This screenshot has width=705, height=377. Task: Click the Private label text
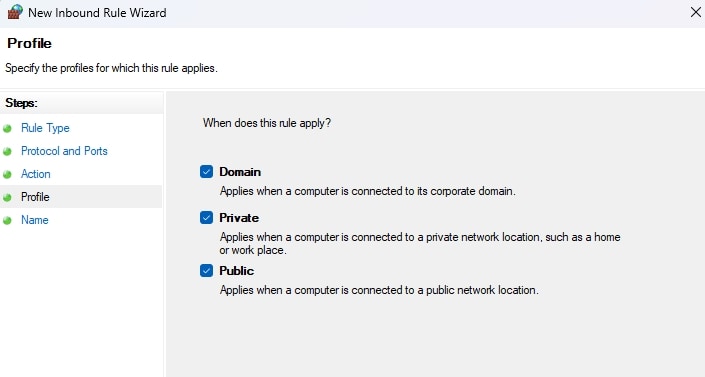(x=239, y=218)
